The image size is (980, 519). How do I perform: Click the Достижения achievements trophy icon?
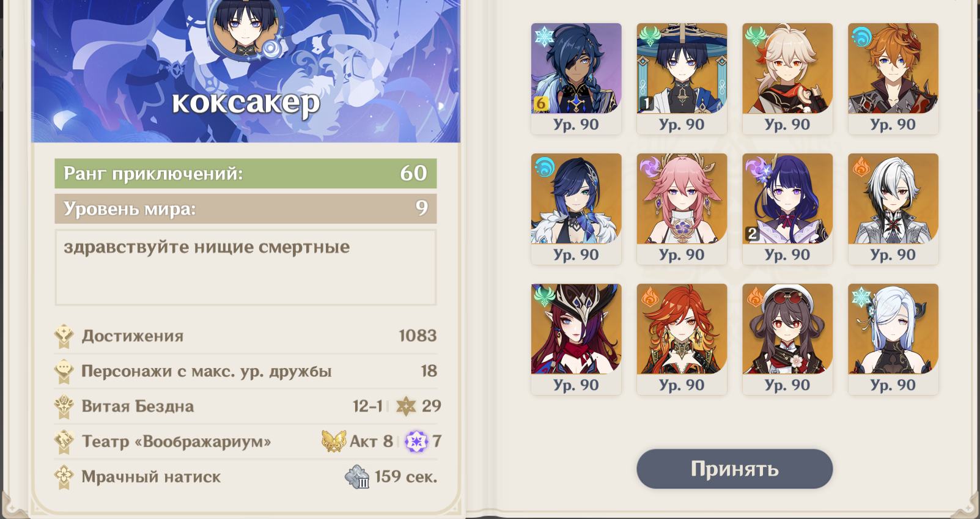(x=64, y=336)
